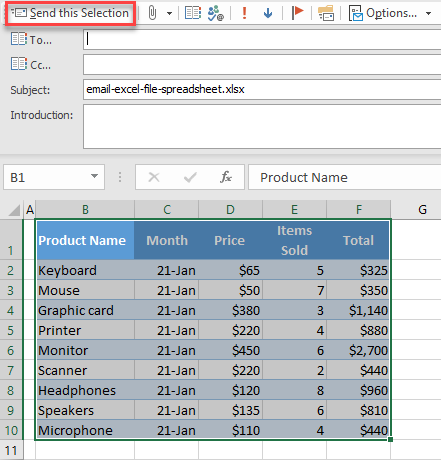Click the Select All corner triangle

pyautogui.click(x=14, y=210)
